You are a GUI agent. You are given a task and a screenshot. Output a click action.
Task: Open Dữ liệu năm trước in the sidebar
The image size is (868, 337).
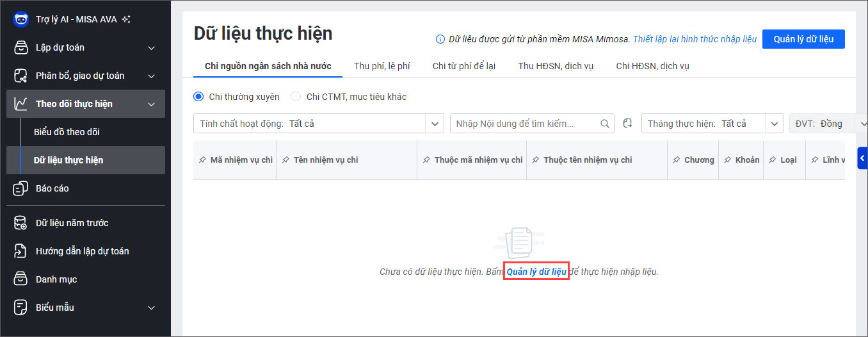[72, 223]
